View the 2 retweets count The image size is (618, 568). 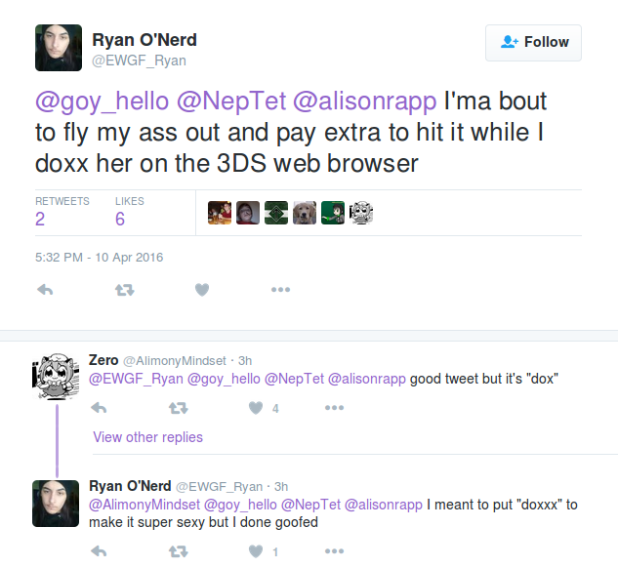coord(40,219)
